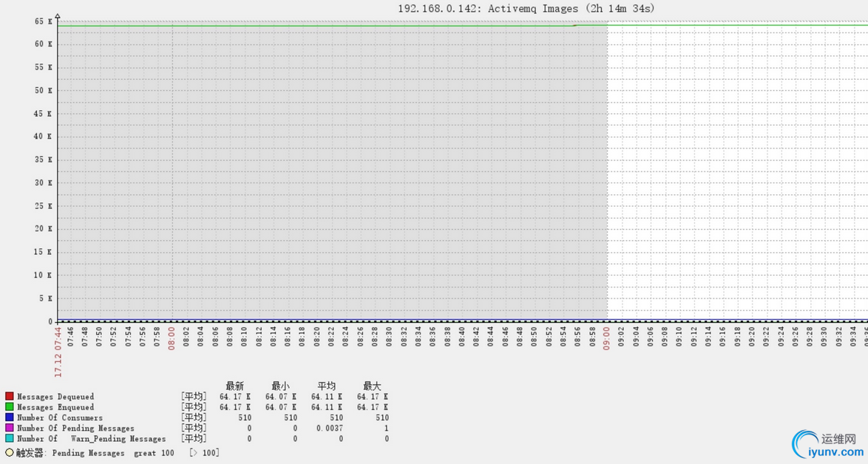Click the average value 0.0037 for Pending Messages
The height and width of the screenshot is (464, 868).
click(x=330, y=428)
